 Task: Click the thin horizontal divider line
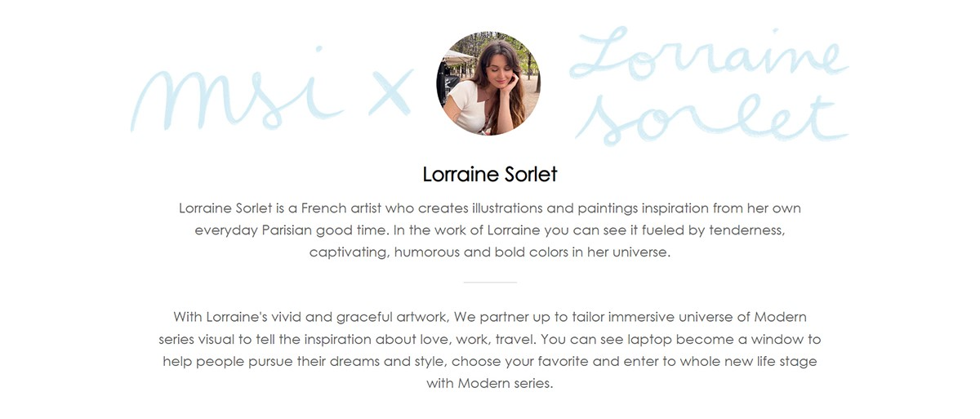point(490,282)
